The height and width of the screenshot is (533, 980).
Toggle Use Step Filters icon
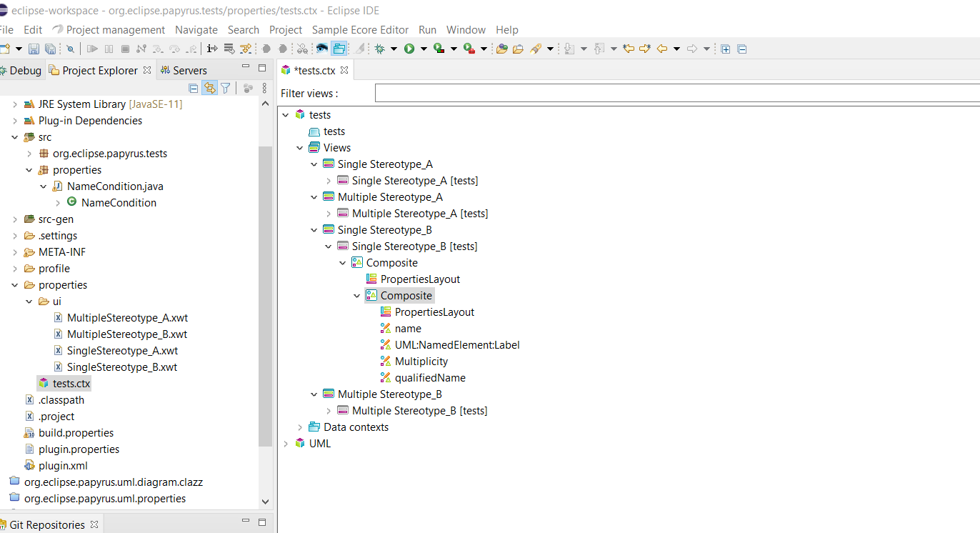[246, 49]
